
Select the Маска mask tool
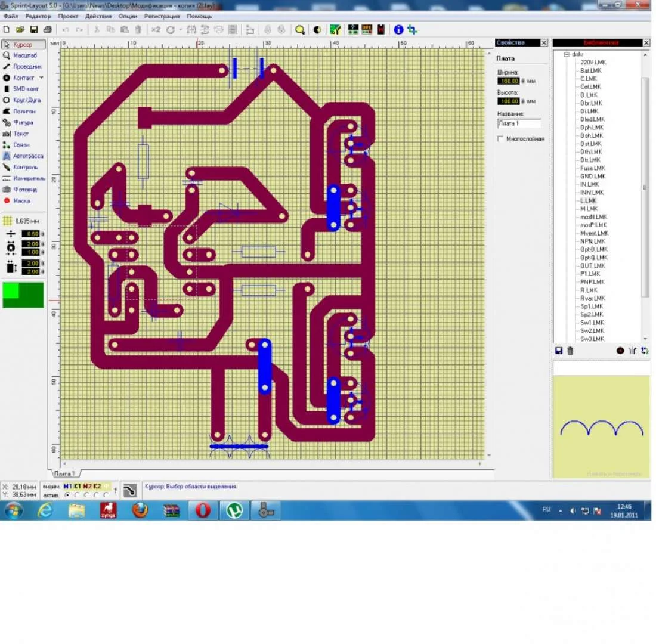tap(24, 201)
